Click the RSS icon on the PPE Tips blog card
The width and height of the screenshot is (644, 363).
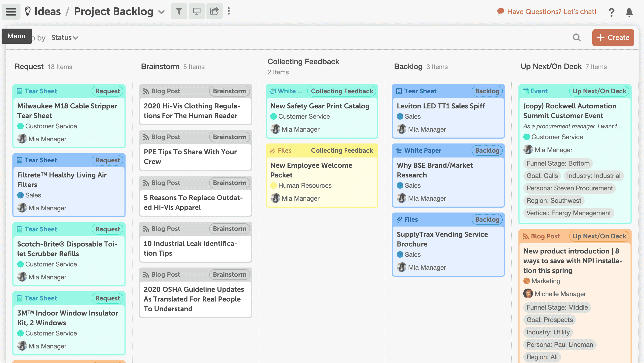146,137
